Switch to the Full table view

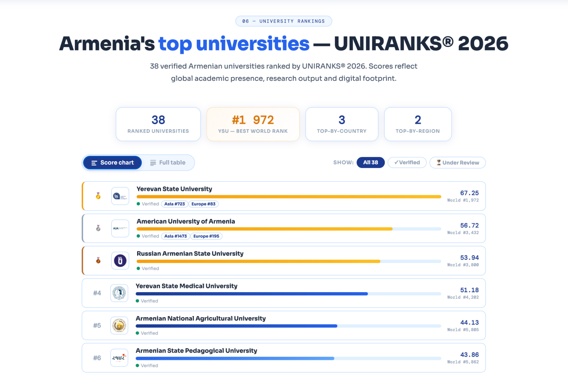pyautogui.click(x=168, y=163)
